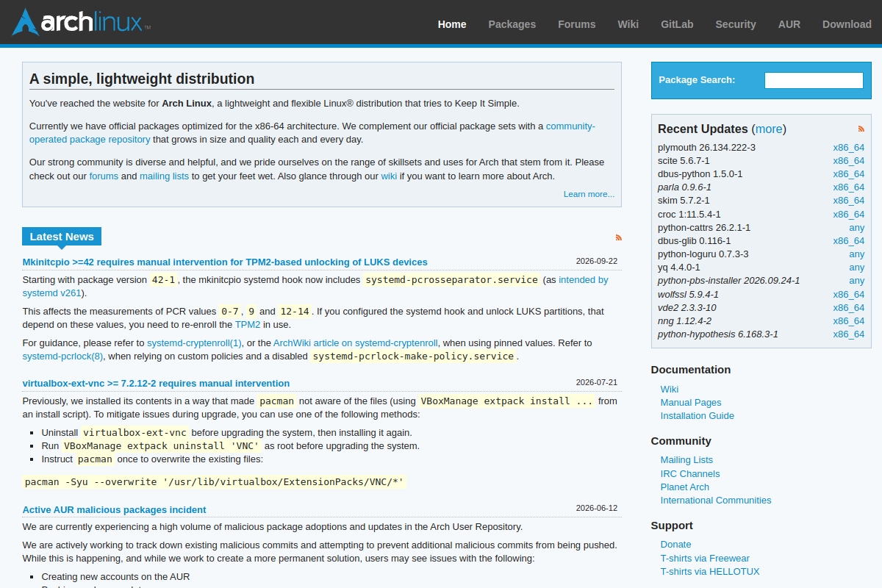The height and width of the screenshot is (588, 882).
Task: Open the Download nav item
Action: tap(847, 24)
